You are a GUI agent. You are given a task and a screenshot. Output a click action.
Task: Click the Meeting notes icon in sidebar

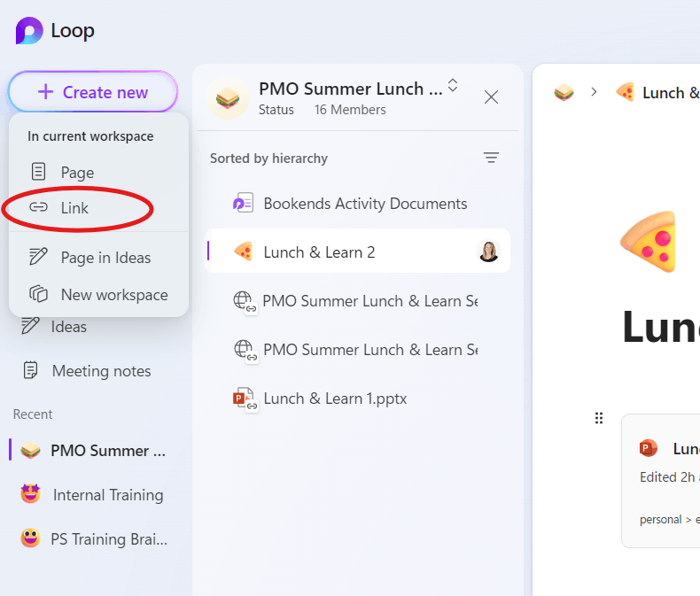30,370
